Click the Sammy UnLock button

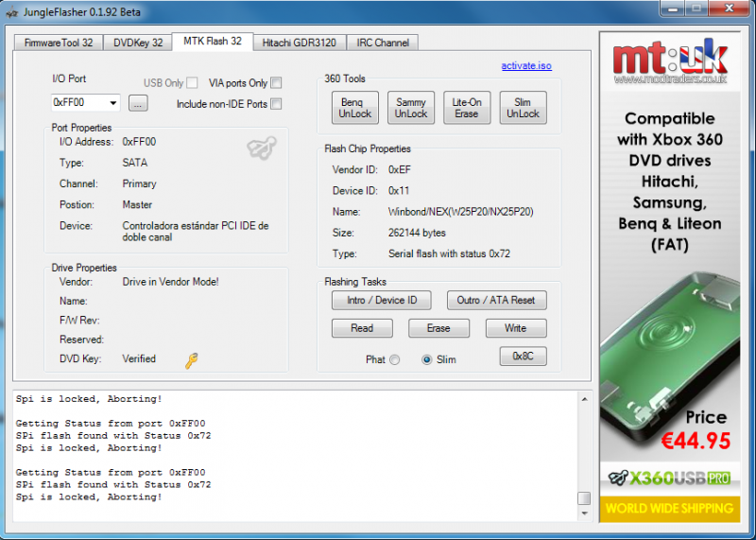pos(411,108)
